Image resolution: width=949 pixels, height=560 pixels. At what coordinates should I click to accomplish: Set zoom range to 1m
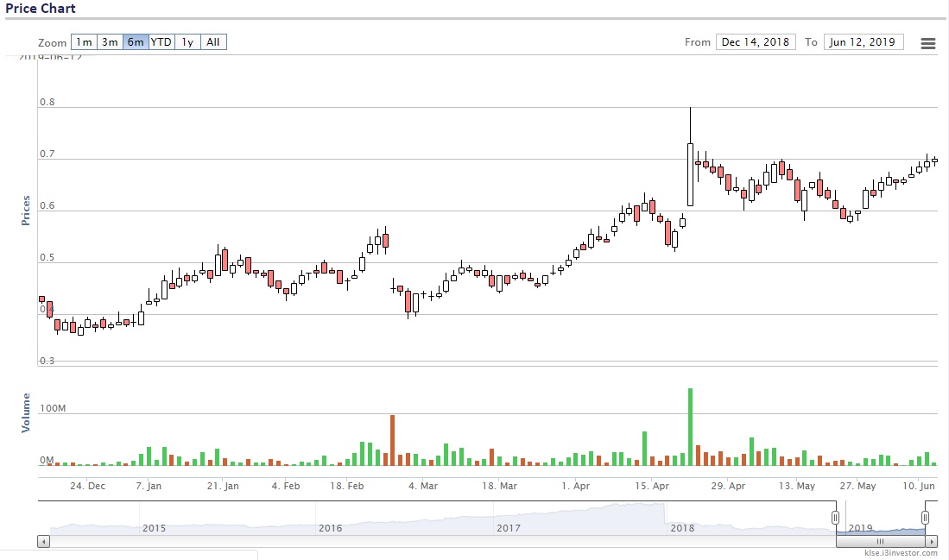tap(84, 41)
